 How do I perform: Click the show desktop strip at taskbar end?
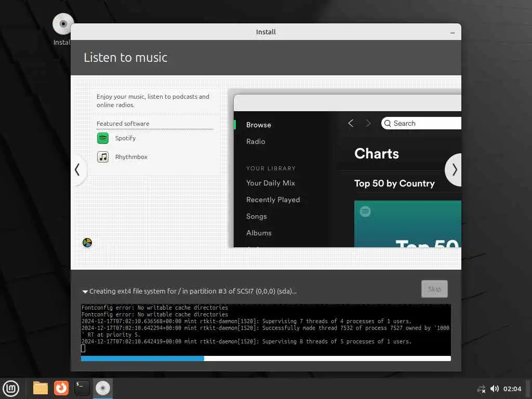click(x=528, y=389)
